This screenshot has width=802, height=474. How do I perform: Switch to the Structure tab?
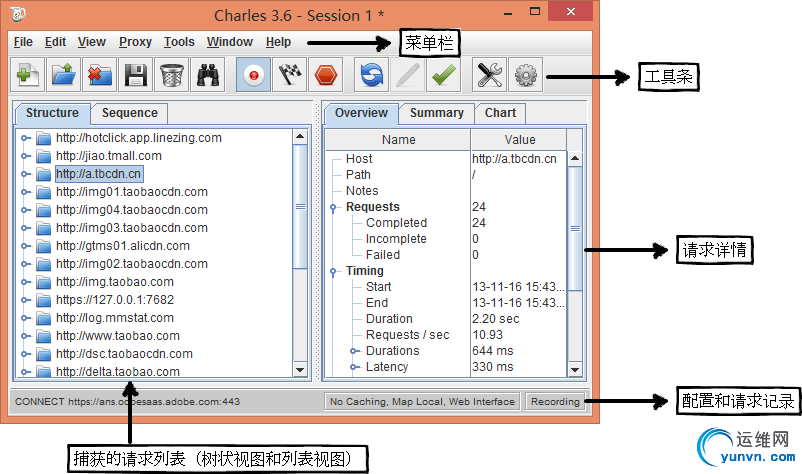[x=52, y=113]
